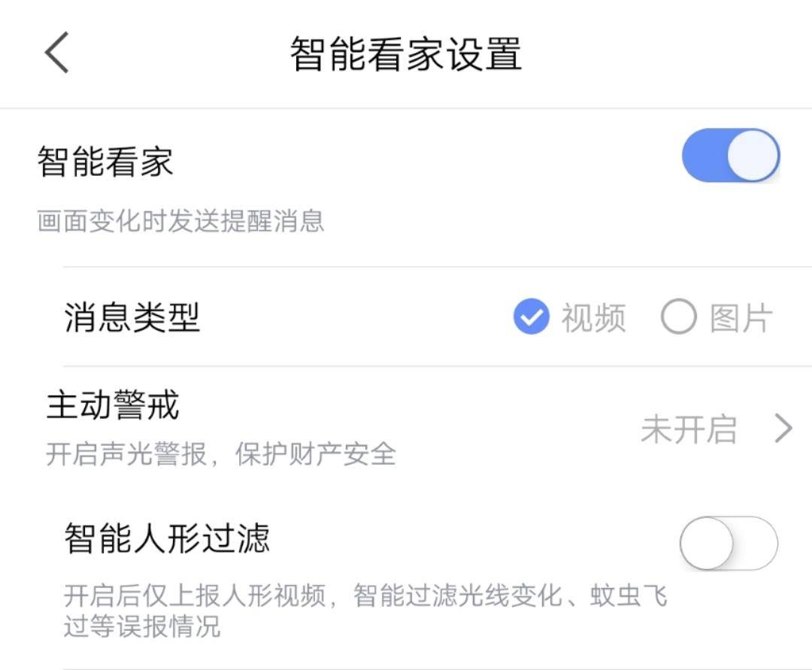Click the 消息类型 row label
Screen dimensions: 812x670
[x=128, y=316]
